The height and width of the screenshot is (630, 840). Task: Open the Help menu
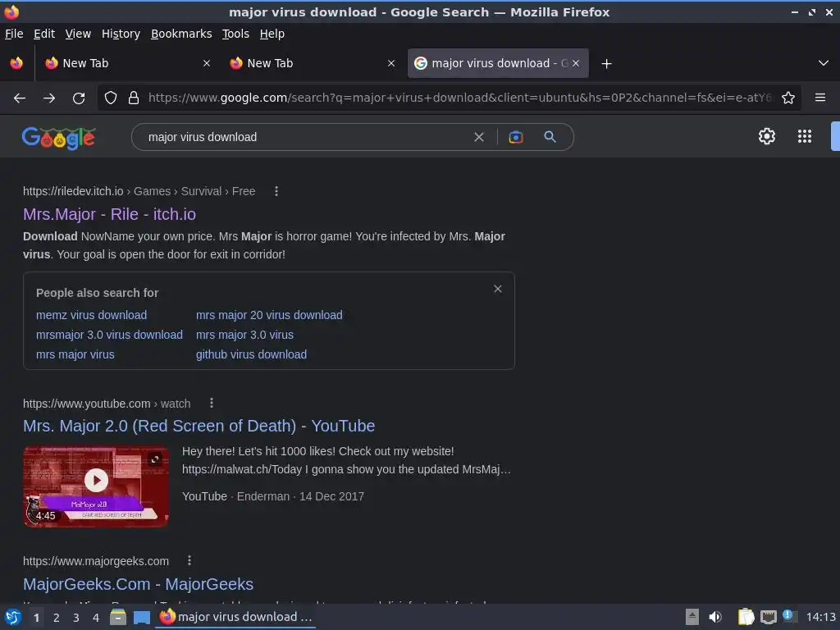(x=272, y=34)
